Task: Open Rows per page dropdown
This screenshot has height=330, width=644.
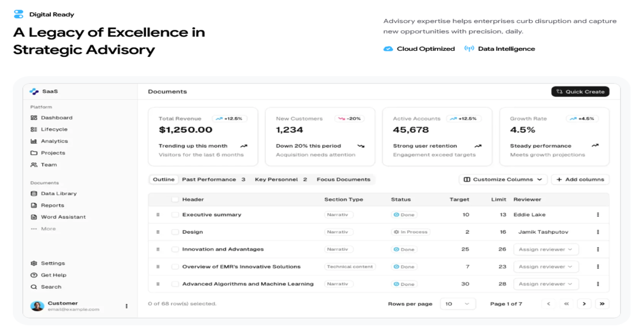Action: point(457,304)
